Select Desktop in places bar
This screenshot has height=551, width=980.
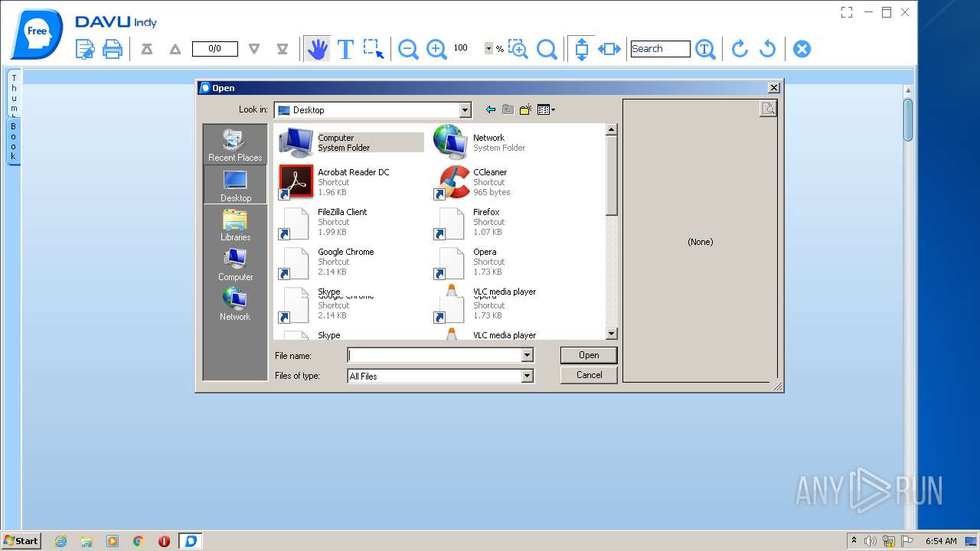coord(235,184)
